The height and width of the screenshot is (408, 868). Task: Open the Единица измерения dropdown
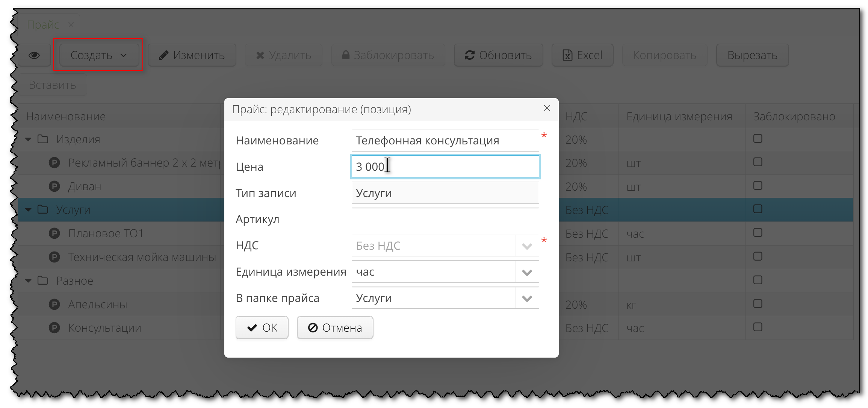tap(526, 271)
